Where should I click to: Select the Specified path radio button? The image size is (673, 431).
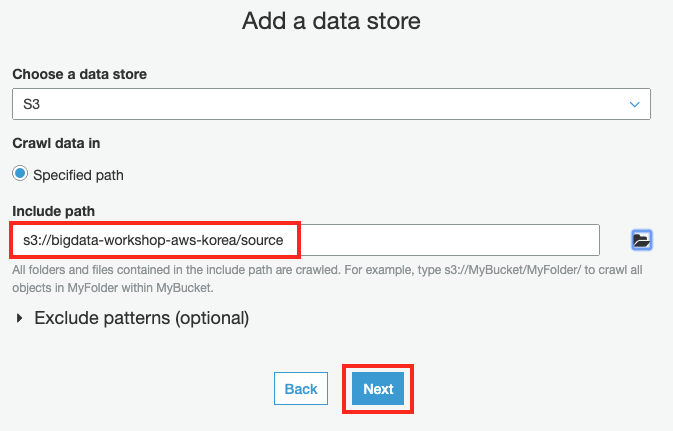[20, 174]
